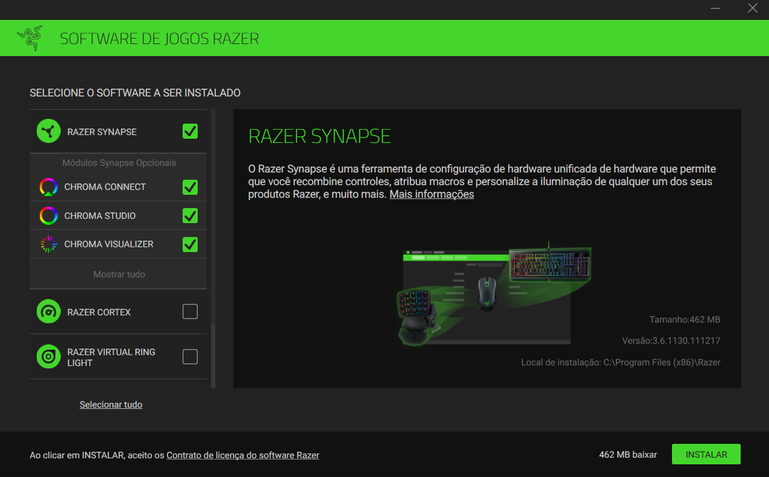The height and width of the screenshot is (477, 769).
Task: Enable the Razer Virtual Ring Light checkbox
Action: click(x=190, y=356)
